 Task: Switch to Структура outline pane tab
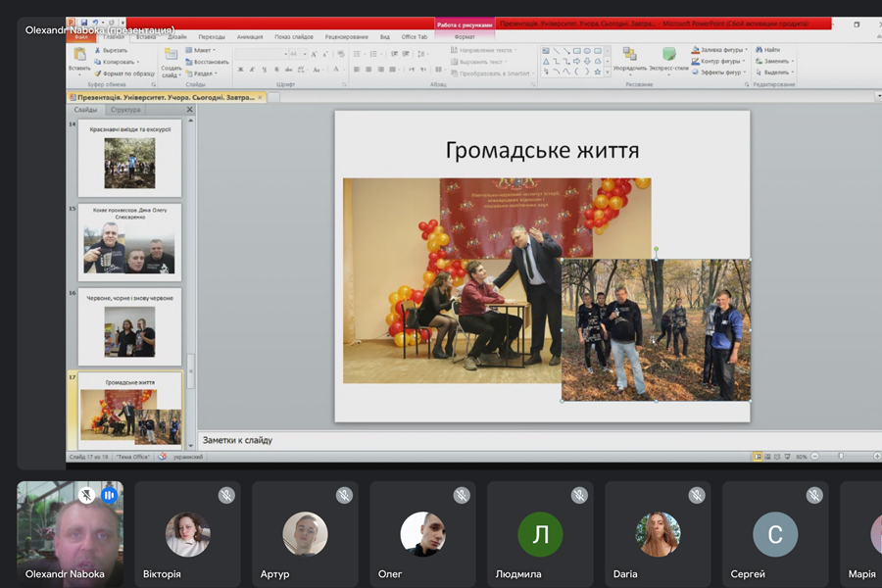(x=125, y=110)
